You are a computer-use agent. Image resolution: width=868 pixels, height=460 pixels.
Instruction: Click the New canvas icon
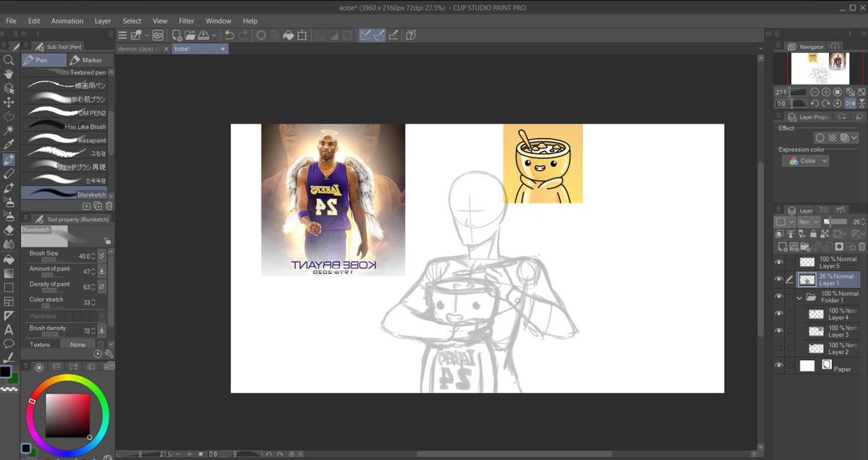coord(176,35)
